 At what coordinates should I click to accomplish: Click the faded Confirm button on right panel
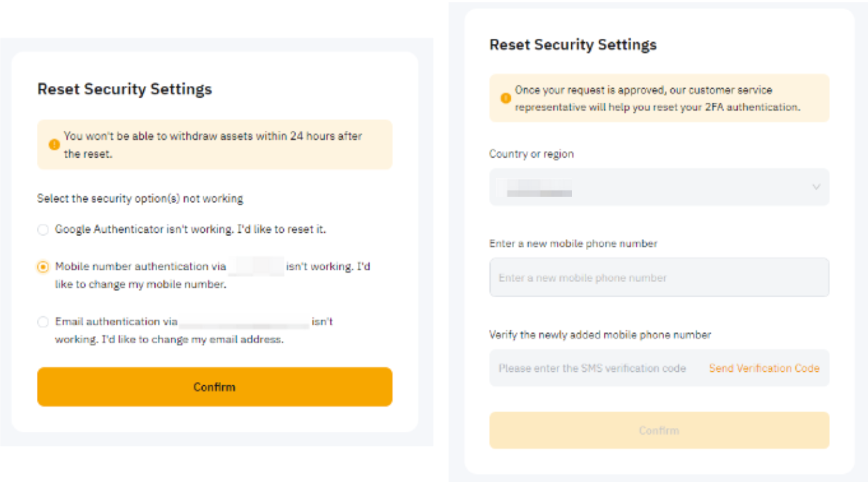coord(658,431)
